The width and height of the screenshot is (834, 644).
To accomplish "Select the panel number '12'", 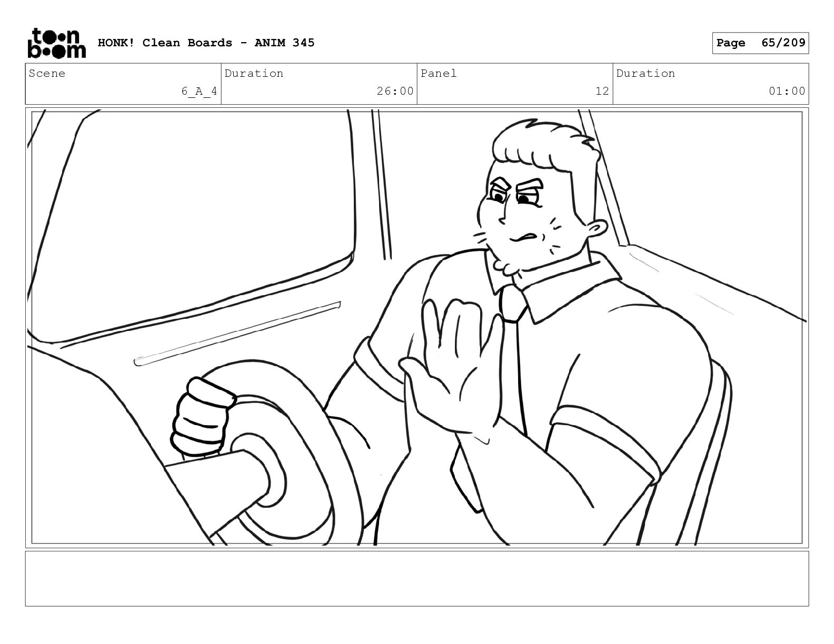I will tap(602, 91).
